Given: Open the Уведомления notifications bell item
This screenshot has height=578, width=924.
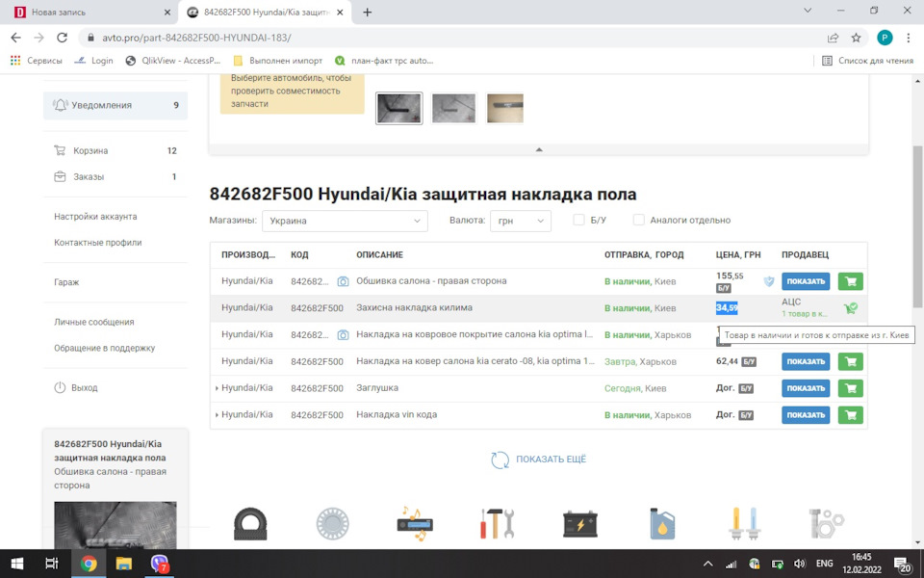Looking at the screenshot, I should coord(115,105).
